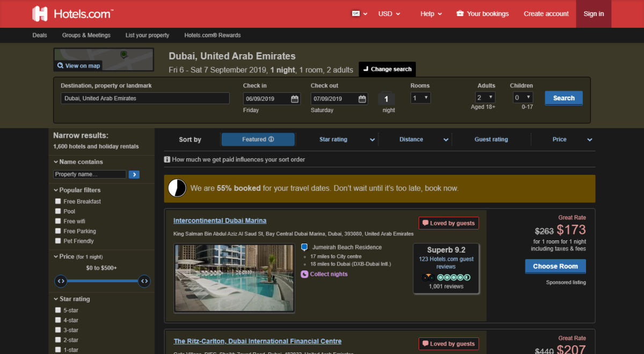Select the 5-star rating checkbox
644x354 pixels.
point(58,310)
